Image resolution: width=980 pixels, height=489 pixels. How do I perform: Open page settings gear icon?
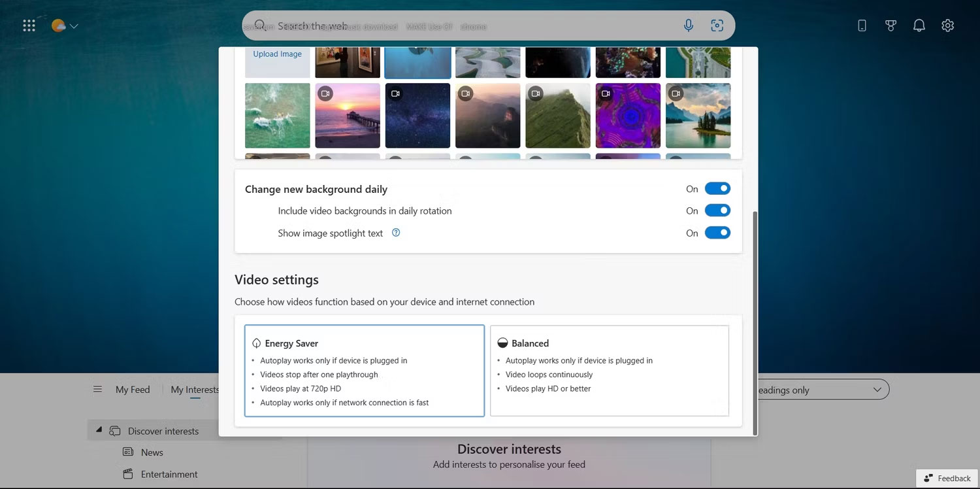tap(948, 25)
